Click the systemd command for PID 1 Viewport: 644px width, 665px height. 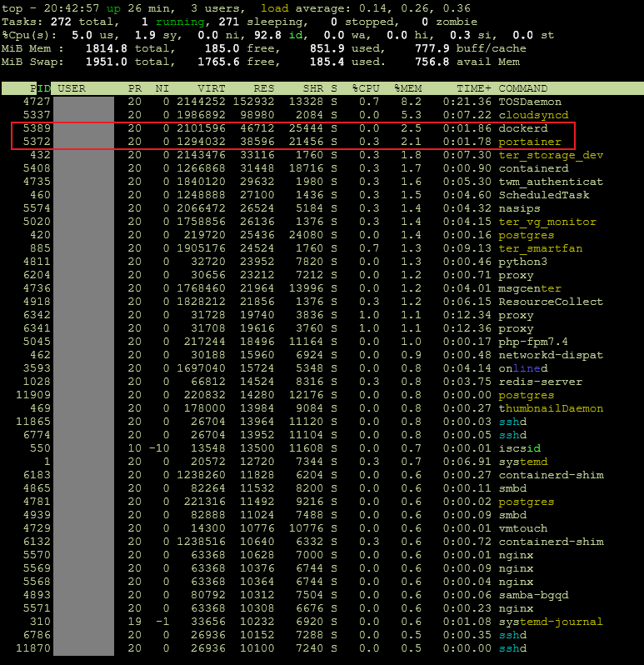pos(522,462)
